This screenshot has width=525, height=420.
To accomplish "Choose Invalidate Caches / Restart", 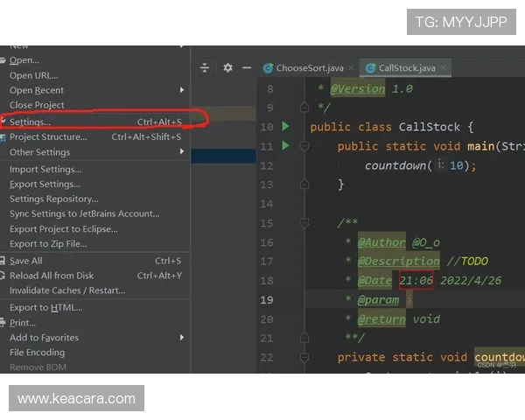I will click(67, 290).
